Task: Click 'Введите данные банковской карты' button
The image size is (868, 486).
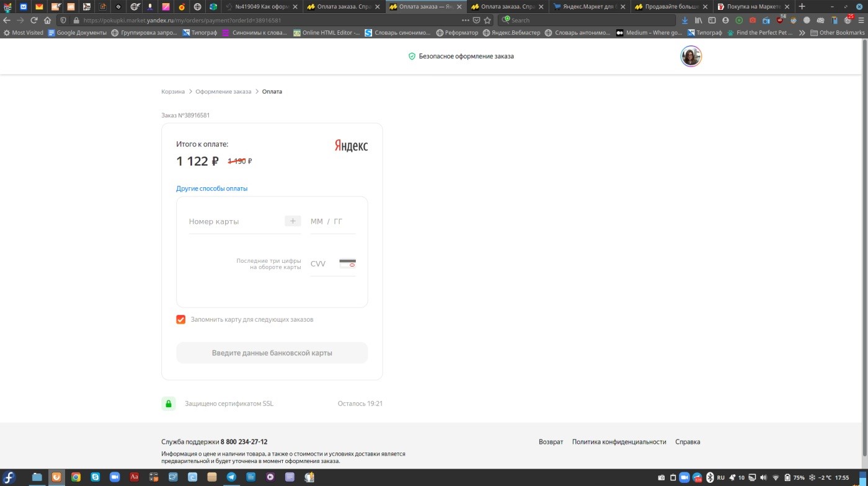Action: pos(272,353)
